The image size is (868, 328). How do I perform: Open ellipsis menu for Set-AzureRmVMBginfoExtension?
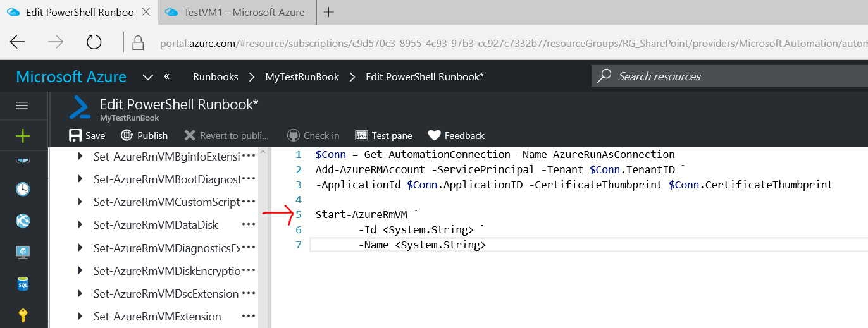(249, 156)
